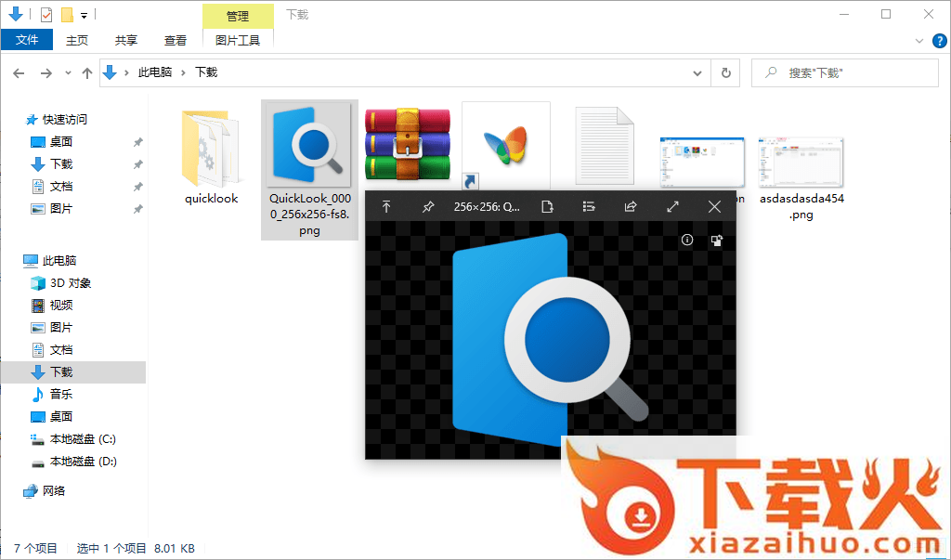Open 音乐 folder in sidebar
Image resolution: width=951 pixels, height=560 pixels.
52,395
